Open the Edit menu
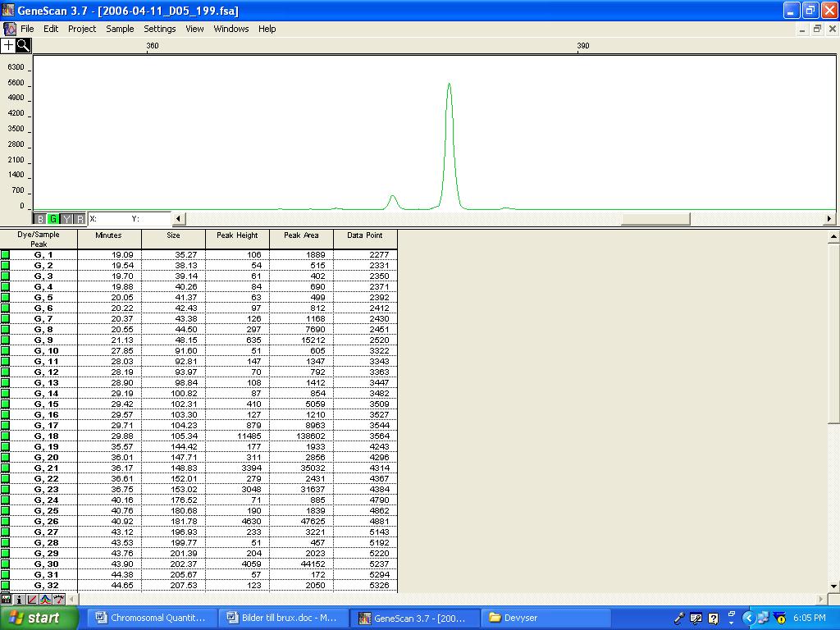Screen dimensions: 840x630 [x=51, y=29]
